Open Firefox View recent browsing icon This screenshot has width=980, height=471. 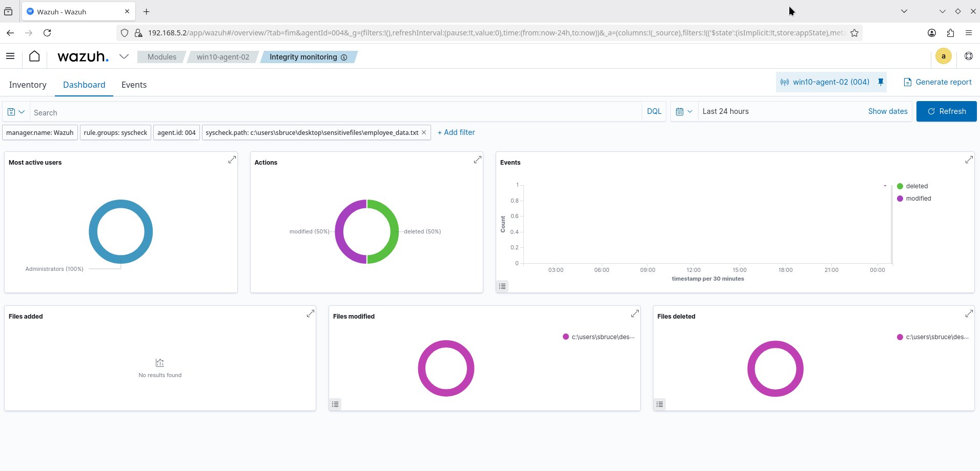pyautogui.click(x=8, y=11)
